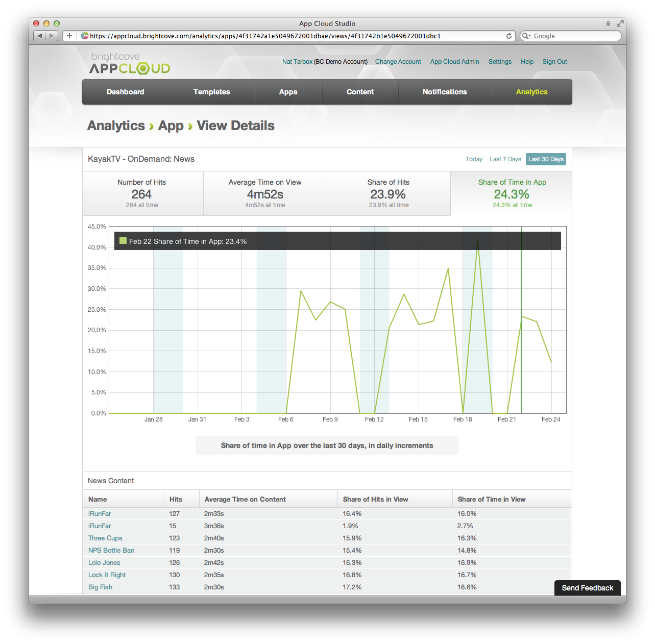Click the Feb 12 x-axis label
The image size is (655, 644).
[374, 419]
